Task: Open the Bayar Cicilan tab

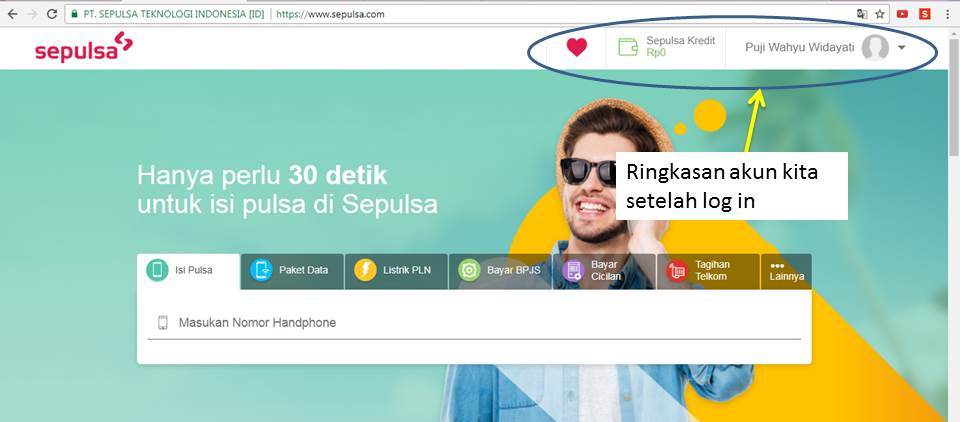Action: click(604, 271)
